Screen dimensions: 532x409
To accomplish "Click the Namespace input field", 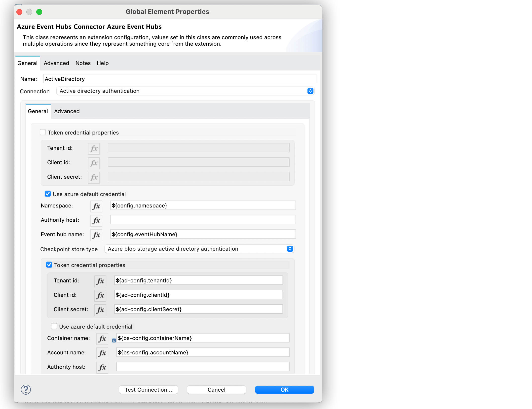I will coord(203,205).
